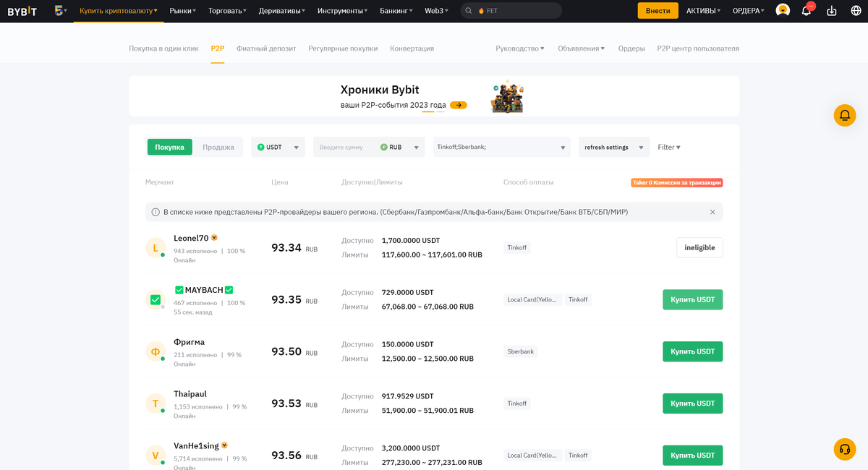This screenshot has width=868, height=470.
Task: Click merchant name Thaipaul
Action: [x=190, y=394]
